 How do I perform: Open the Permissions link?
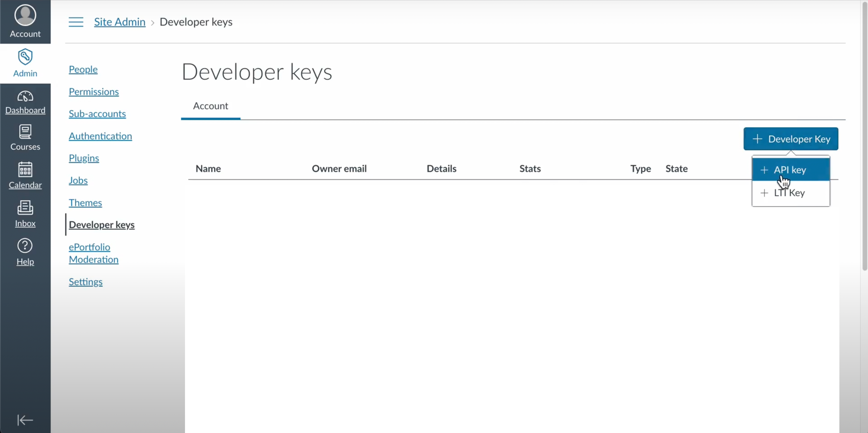point(94,92)
